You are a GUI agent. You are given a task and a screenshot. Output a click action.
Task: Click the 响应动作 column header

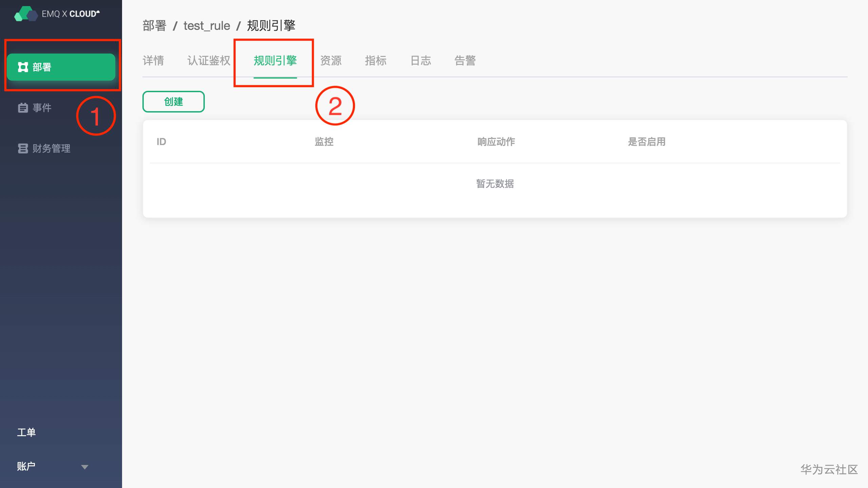coord(496,142)
